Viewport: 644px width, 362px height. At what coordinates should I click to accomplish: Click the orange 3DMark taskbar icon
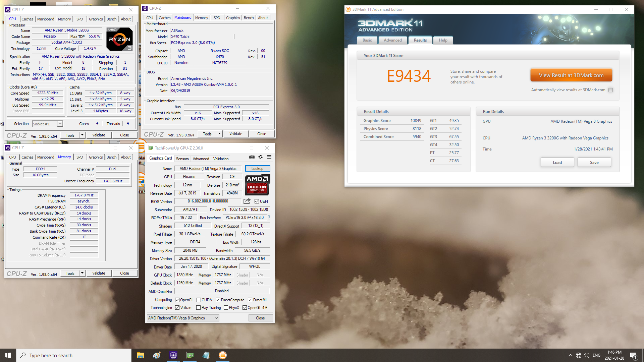coord(223,355)
